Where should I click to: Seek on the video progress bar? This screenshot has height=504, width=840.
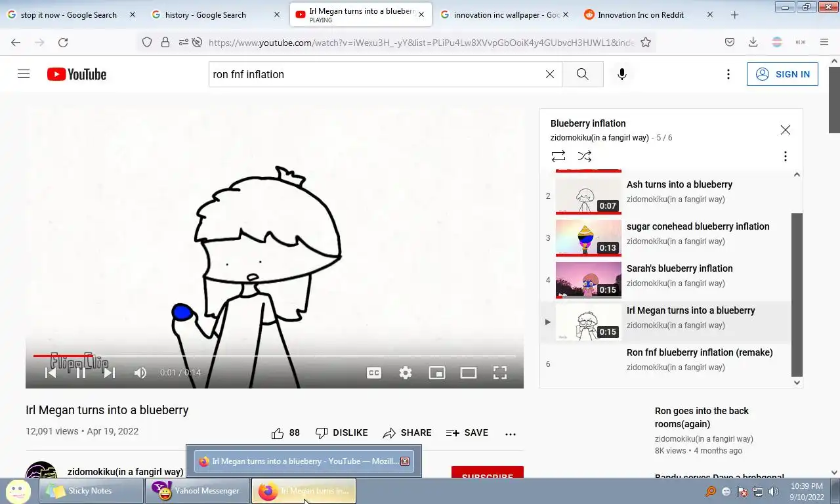coord(274,356)
